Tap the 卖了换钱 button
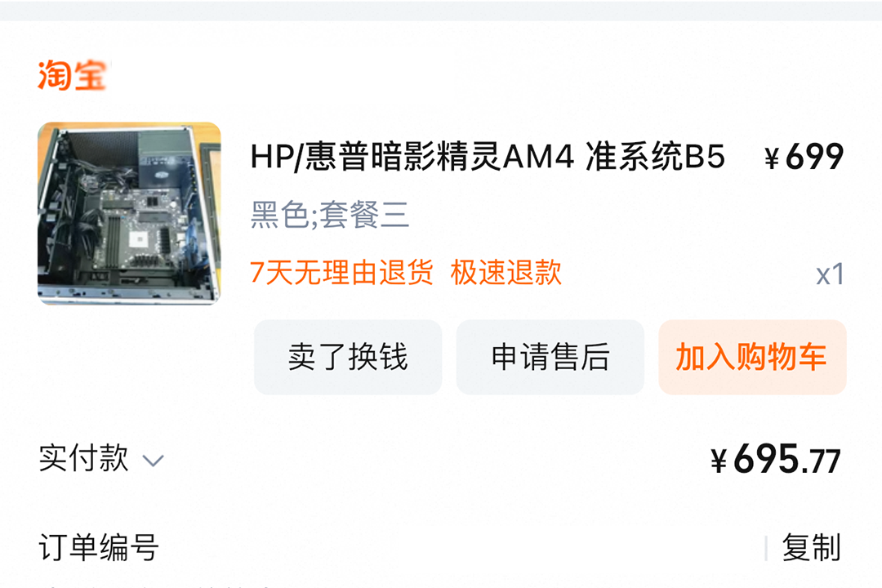 tap(348, 357)
